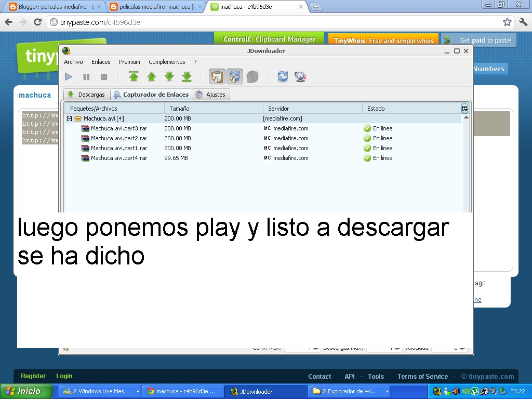The height and width of the screenshot is (399, 532).
Task: Move selection to top with green arrow-to-top icon
Action: 134,77
